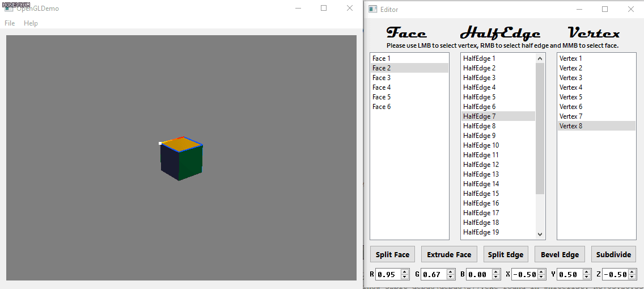Click the Subdivide button
This screenshot has width=644, height=289.
(613, 254)
